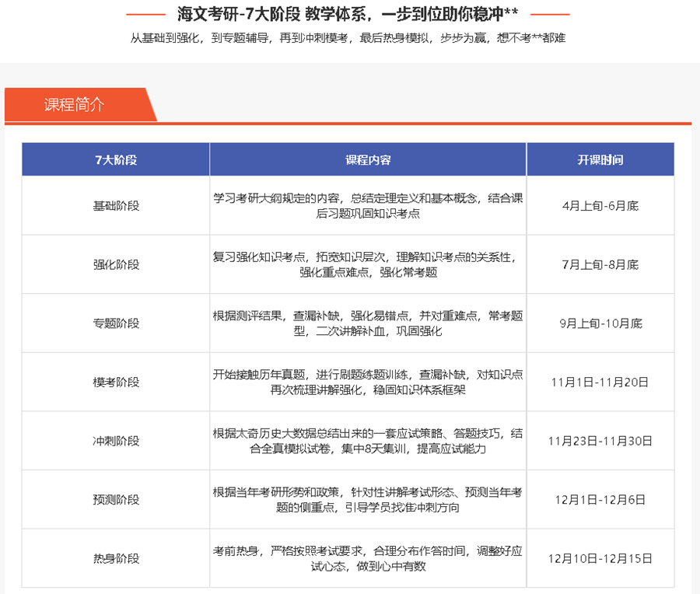This screenshot has height=594, width=700.
Task: Click the orange divider line below 课程简介
Action: click(x=350, y=121)
